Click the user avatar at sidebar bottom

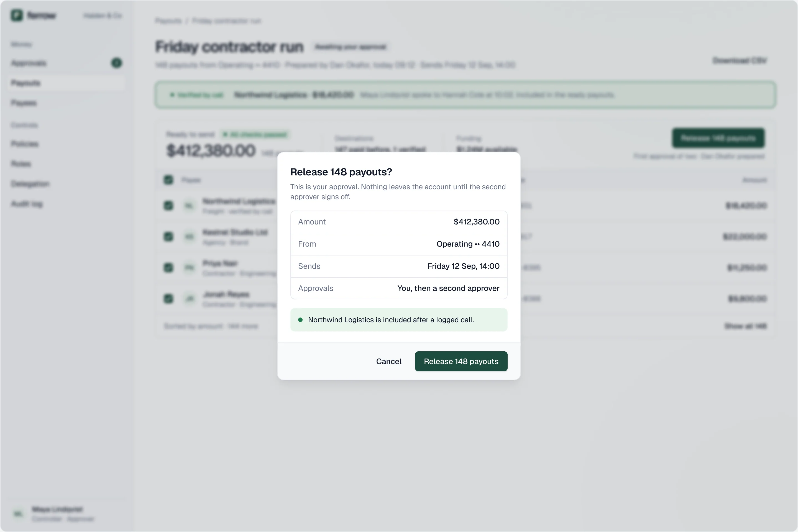(x=18, y=514)
